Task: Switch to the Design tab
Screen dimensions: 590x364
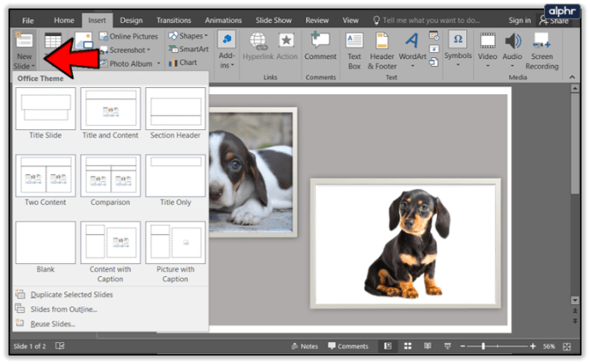Action: click(131, 20)
